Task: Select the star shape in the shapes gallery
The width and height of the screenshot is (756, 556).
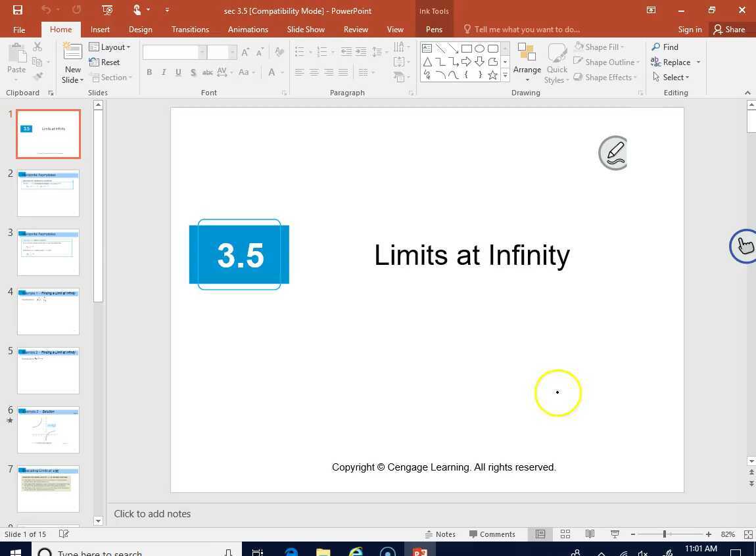Action: [x=492, y=74]
